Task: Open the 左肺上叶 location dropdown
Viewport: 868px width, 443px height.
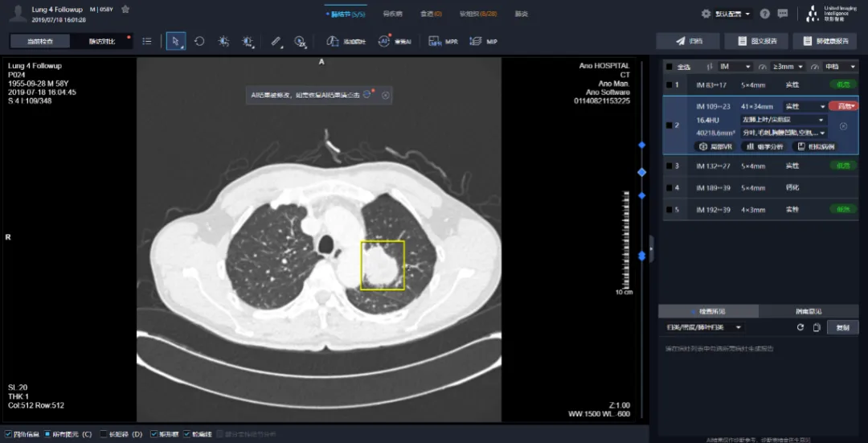Action: (x=783, y=120)
